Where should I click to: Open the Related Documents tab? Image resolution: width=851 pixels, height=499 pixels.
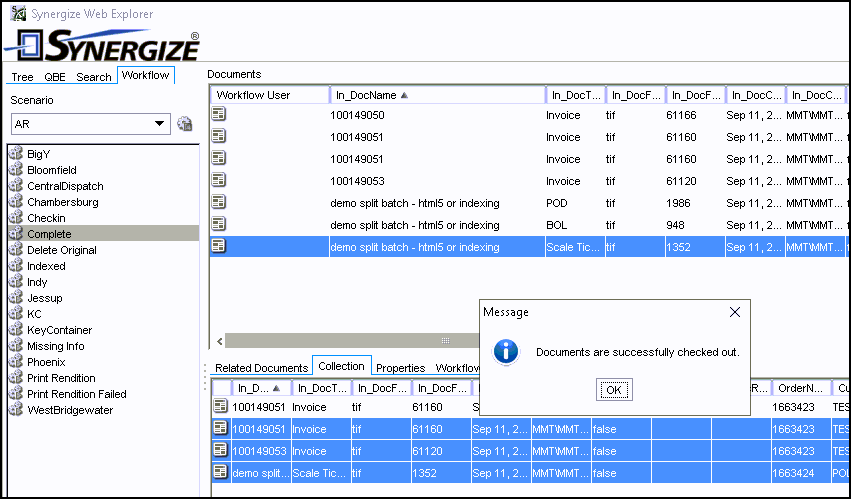click(x=261, y=368)
